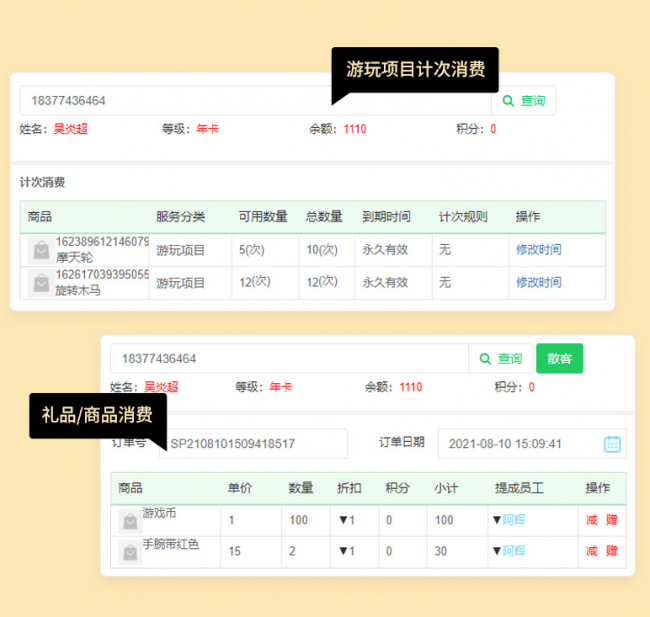Click 减 in the 游戏币 row
Image resolution: width=650 pixels, height=617 pixels.
(x=591, y=520)
